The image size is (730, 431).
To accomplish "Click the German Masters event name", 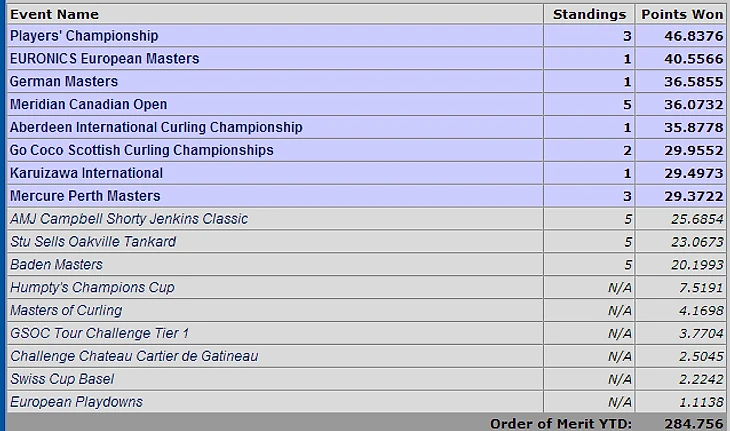I will pos(64,81).
